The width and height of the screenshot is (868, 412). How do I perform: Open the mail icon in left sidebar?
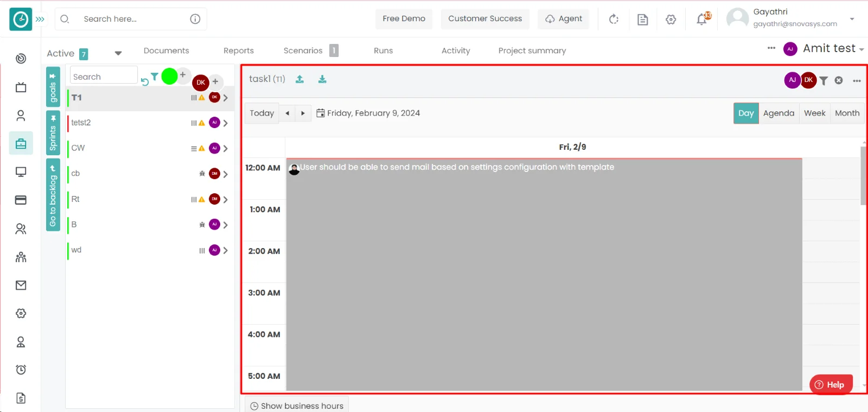pyautogui.click(x=21, y=285)
